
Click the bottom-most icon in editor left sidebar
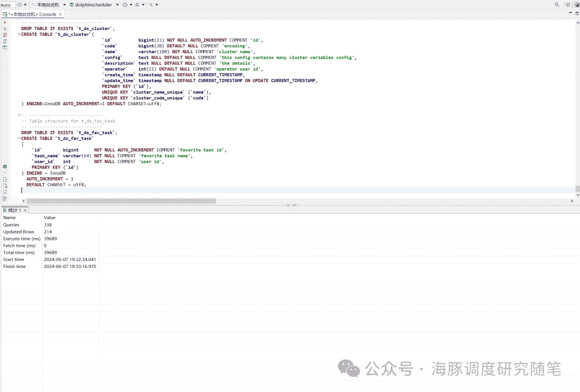tap(5, 198)
